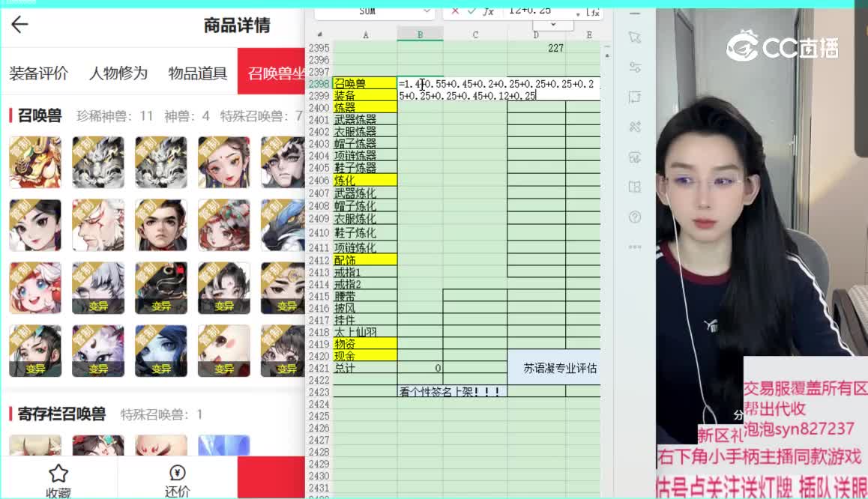The height and width of the screenshot is (499, 868).
Task: Select cell 配饰 in row 2412
Action: click(365, 260)
